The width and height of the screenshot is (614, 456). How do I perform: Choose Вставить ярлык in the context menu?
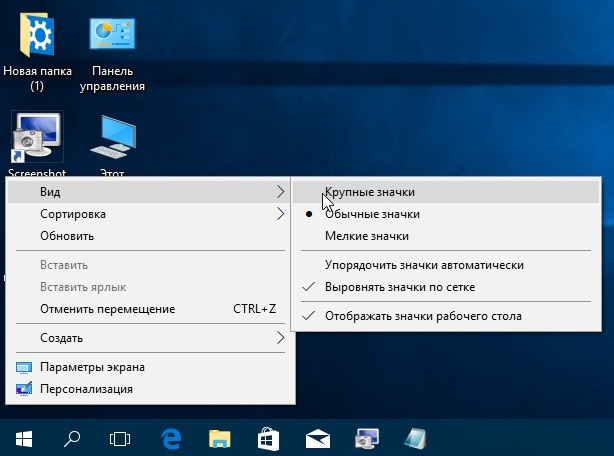tap(150, 287)
